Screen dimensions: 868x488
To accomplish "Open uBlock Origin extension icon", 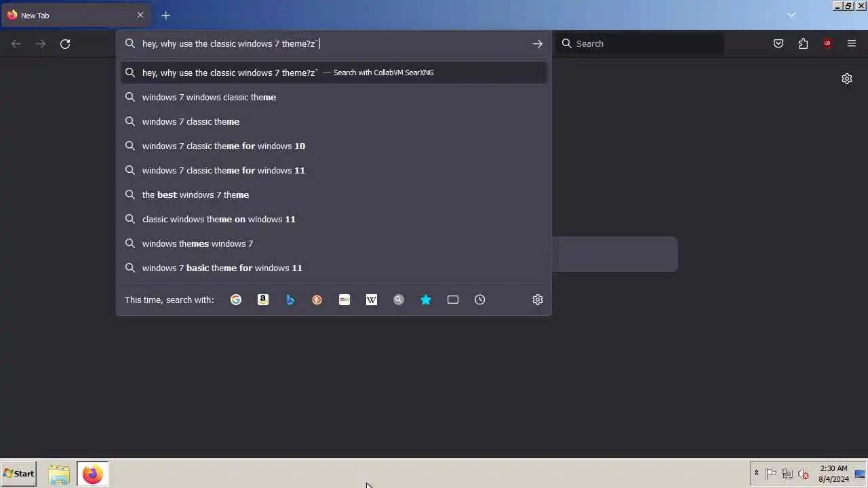I will point(827,44).
